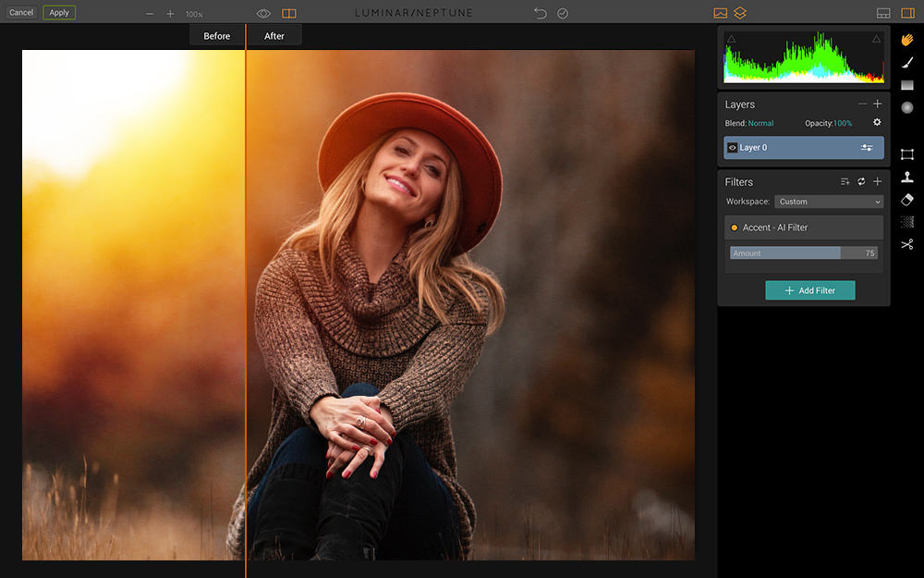Viewport: 924px width, 578px height.
Task: Open layer settings gear menu
Action: coord(877,123)
